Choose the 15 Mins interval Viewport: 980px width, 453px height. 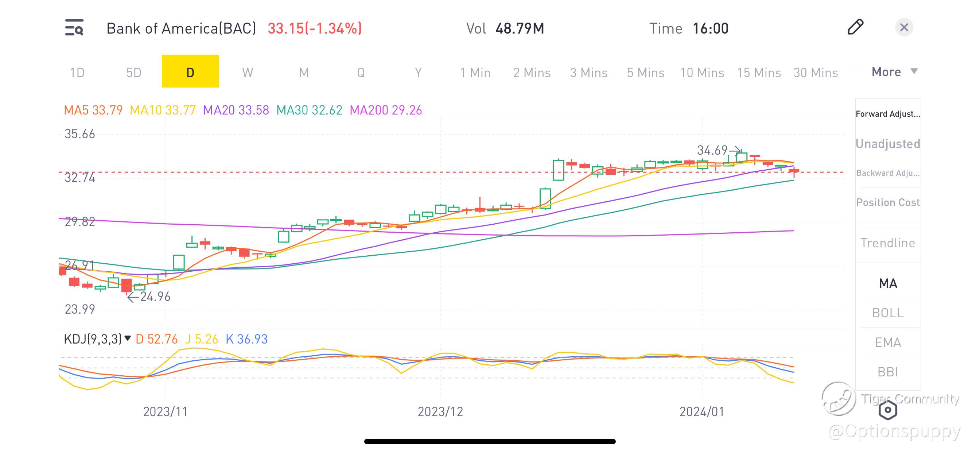[x=759, y=72]
